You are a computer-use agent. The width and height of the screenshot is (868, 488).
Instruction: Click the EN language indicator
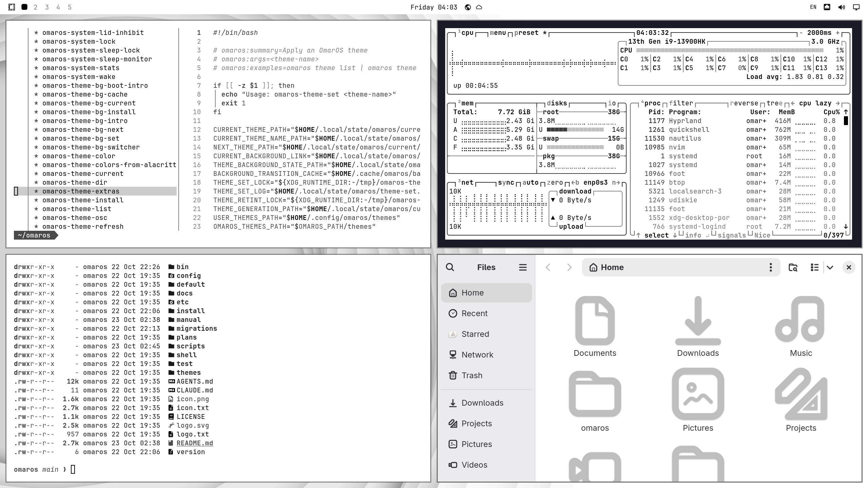point(813,7)
